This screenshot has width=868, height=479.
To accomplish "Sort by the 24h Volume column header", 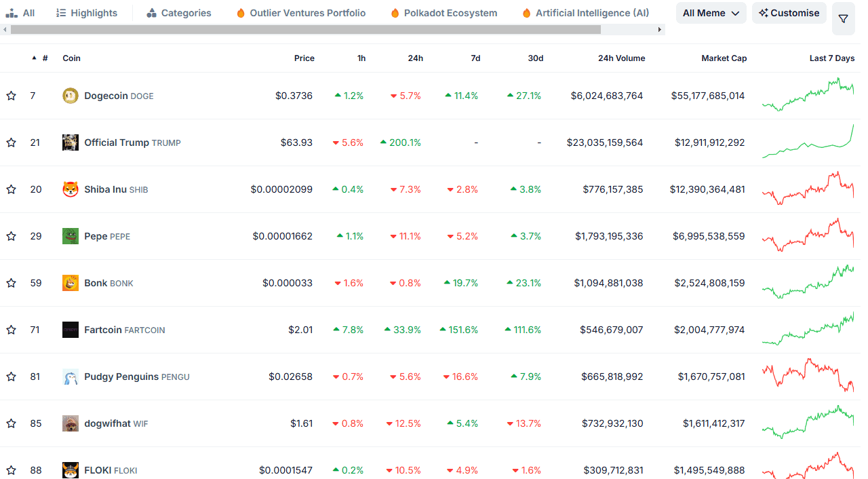I will (x=621, y=58).
